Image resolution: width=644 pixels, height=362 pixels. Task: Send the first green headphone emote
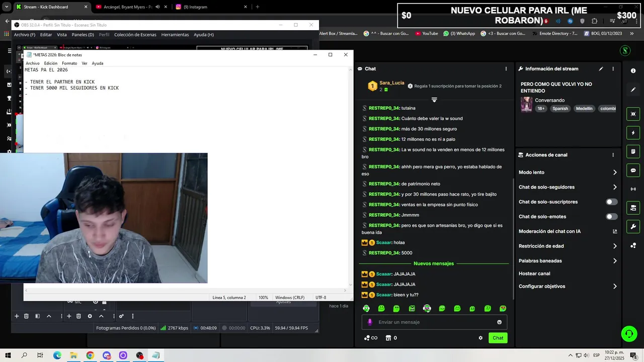pyautogui.click(x=366, y=308)
